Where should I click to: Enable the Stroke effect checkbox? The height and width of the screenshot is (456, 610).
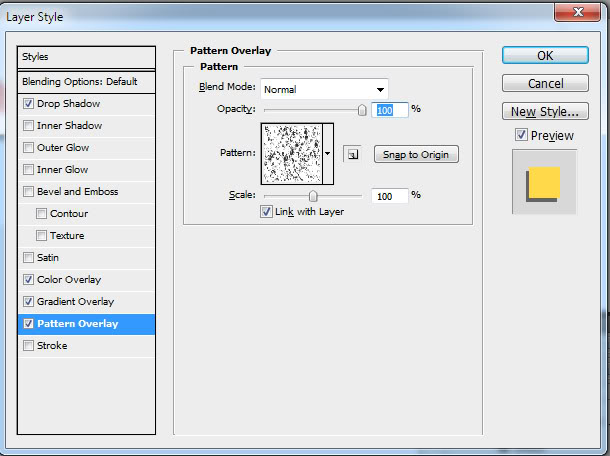click(28, 346)
